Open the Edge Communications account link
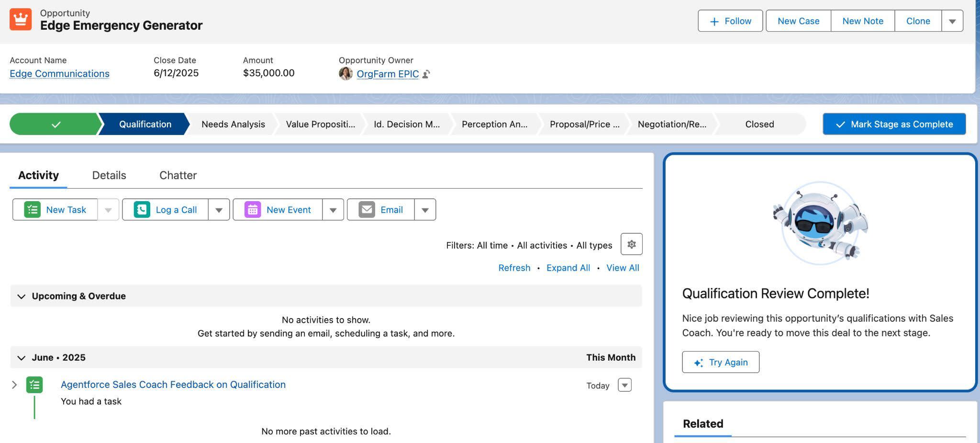 tap(59, 74)
